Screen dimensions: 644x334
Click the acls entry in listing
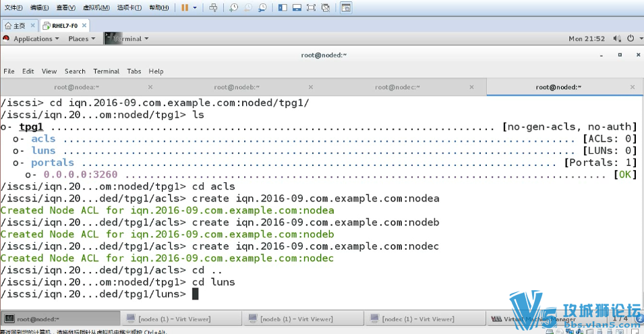coord(43,139)
